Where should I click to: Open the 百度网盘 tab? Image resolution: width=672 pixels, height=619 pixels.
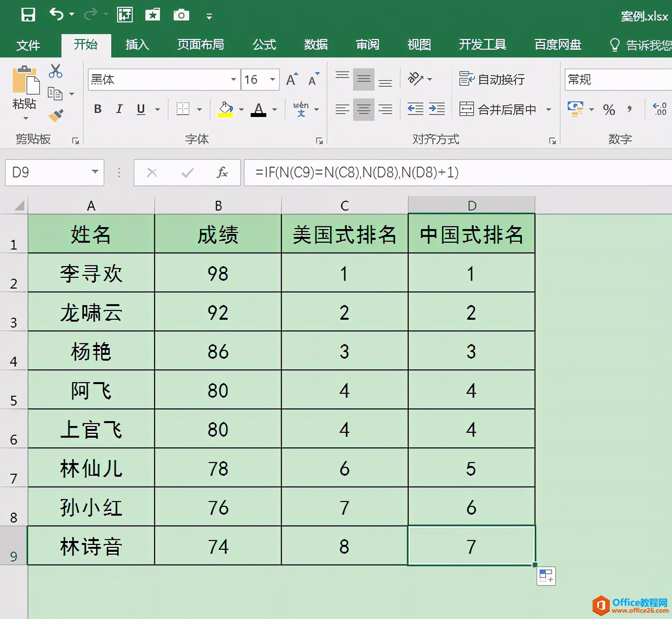tap(558, 45)
